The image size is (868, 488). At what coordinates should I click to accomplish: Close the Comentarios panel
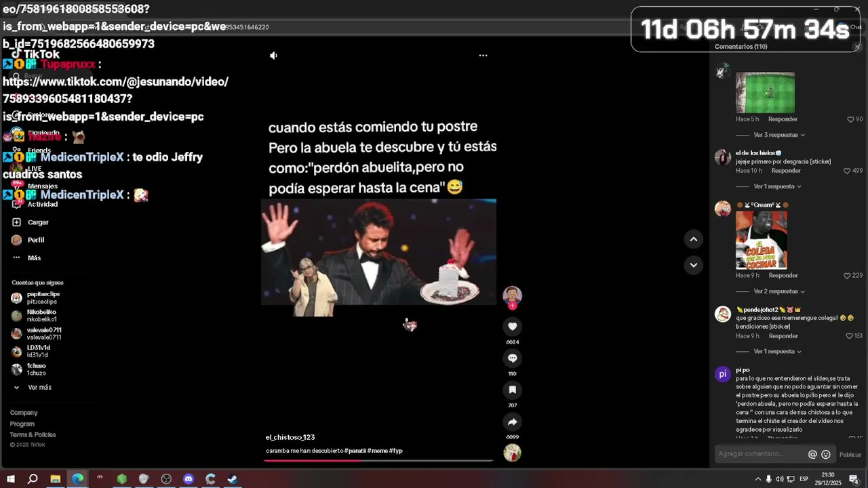pos(857,47)
